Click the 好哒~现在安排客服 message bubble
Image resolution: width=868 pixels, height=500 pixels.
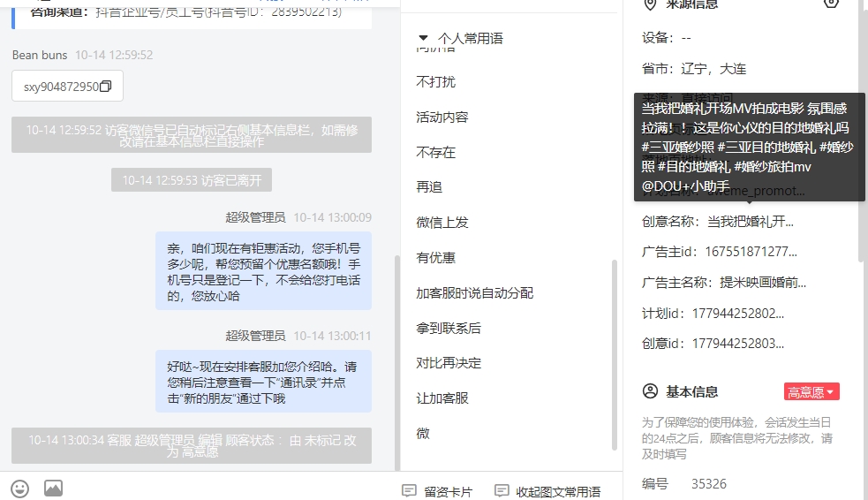[x=263, y=382]
